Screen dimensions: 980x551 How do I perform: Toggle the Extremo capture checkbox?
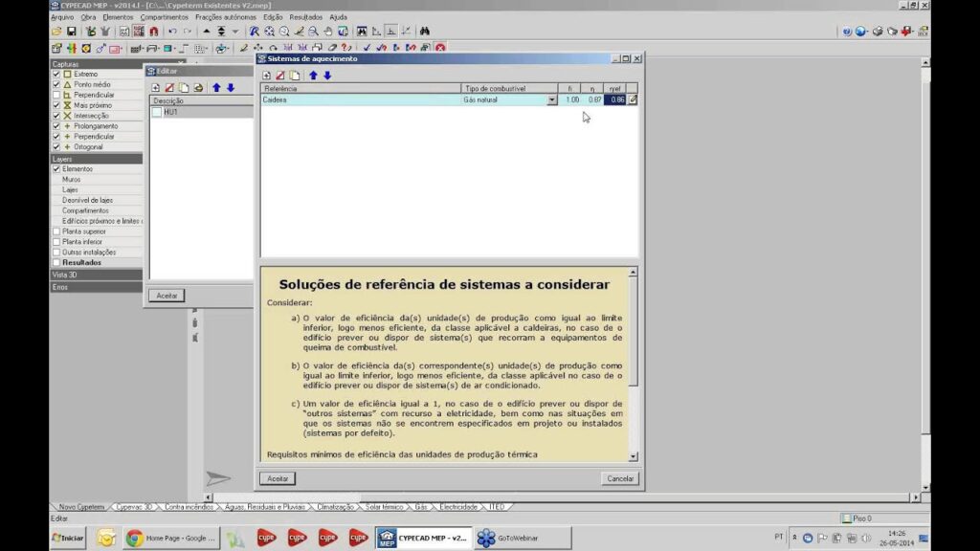pyautogui.click(x=56, y=74)
